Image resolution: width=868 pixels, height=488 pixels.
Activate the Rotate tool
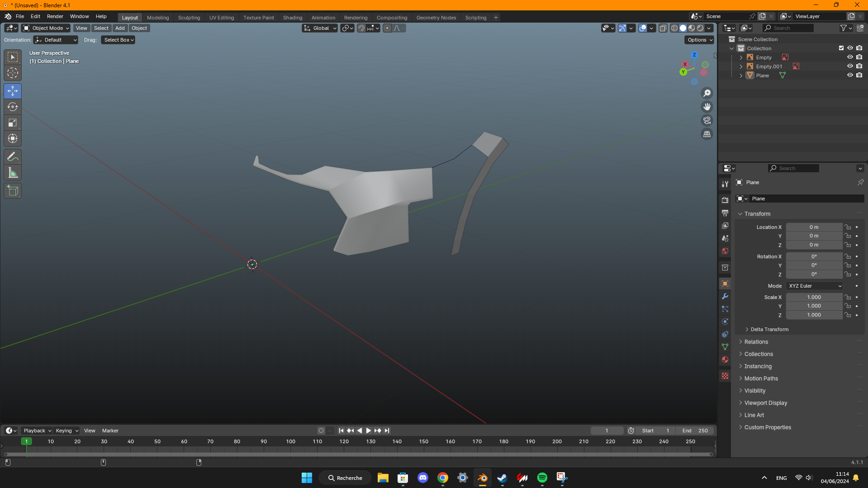[13, 107]
